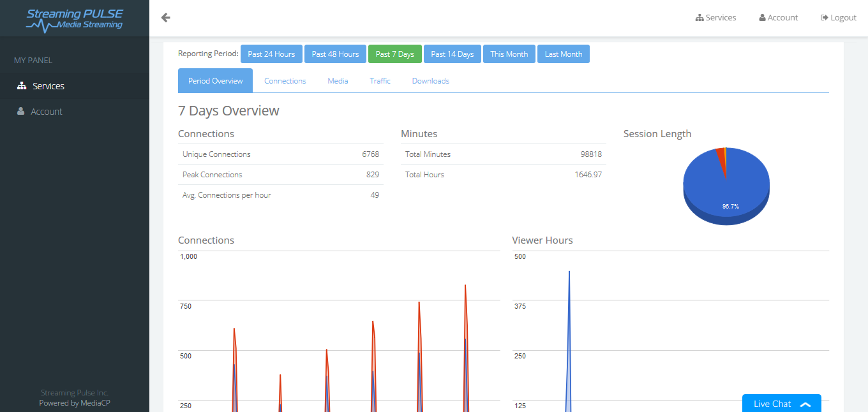Screen dimensions: 868x412
Task: Switch to the Downloads tab
Action: point(430,81)
